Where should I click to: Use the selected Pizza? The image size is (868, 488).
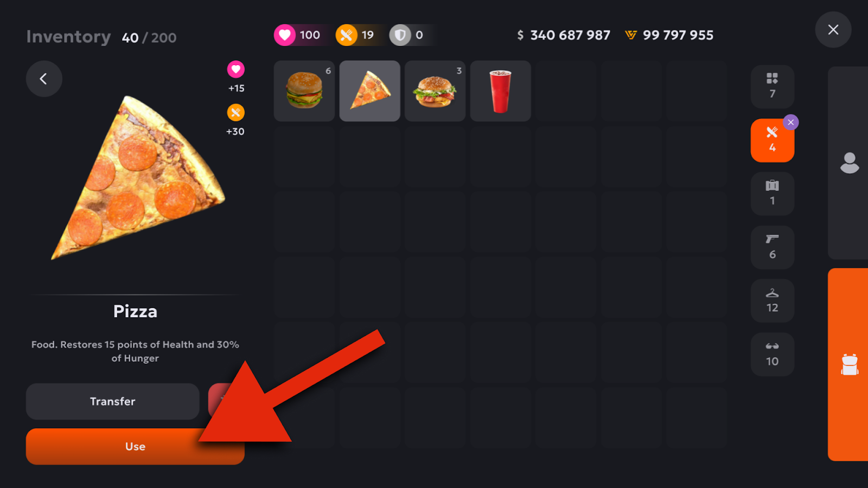pyautogui.click(x=135, y=446)
